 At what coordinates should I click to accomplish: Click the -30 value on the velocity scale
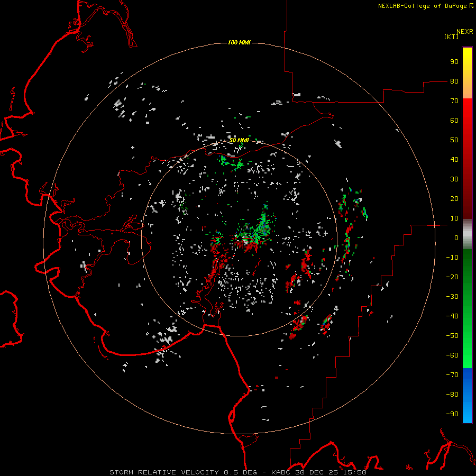(452, 297)
